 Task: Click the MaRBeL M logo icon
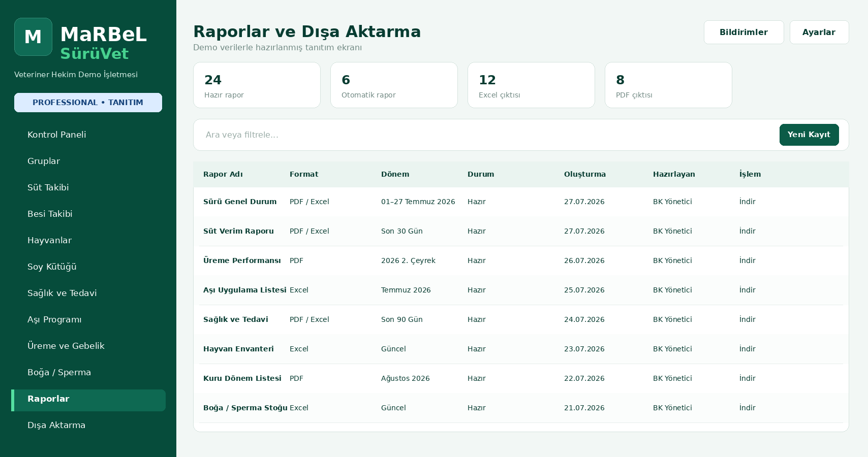point(33,37)
